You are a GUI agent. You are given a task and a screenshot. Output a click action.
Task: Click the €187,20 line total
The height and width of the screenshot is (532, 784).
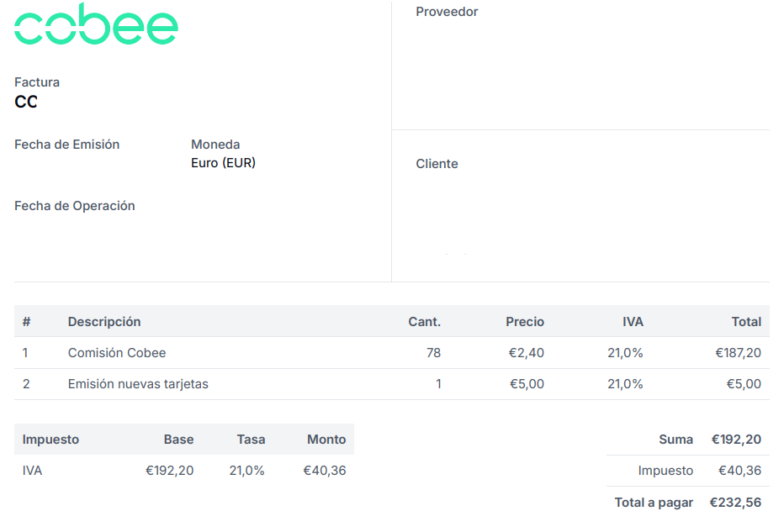pyautogui.click(x=738, y=353)
